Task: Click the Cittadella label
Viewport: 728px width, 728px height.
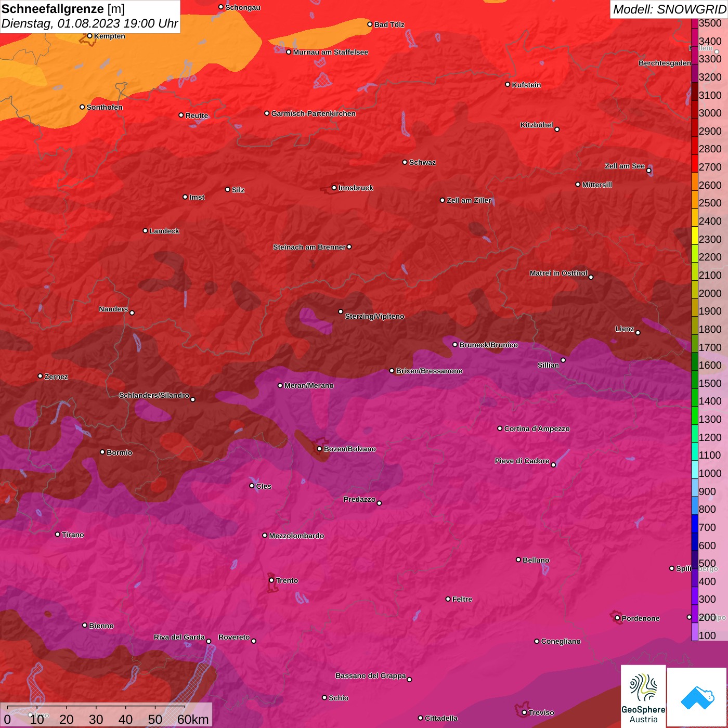Action: [x=441, y=718]
